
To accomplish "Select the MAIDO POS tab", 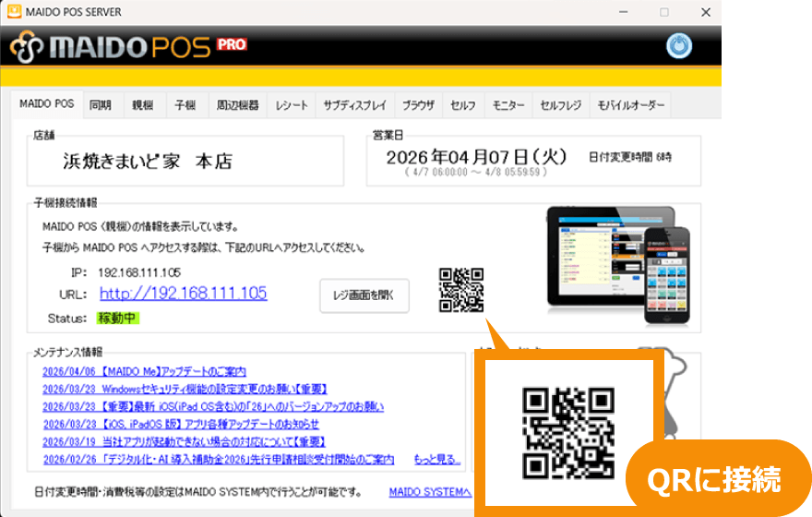I will 47,104.
